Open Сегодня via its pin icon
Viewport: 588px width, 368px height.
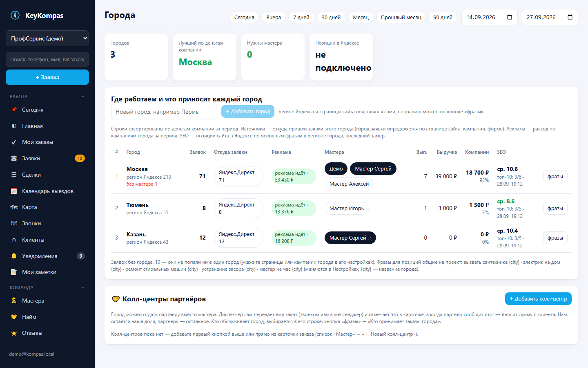[14, 110]
